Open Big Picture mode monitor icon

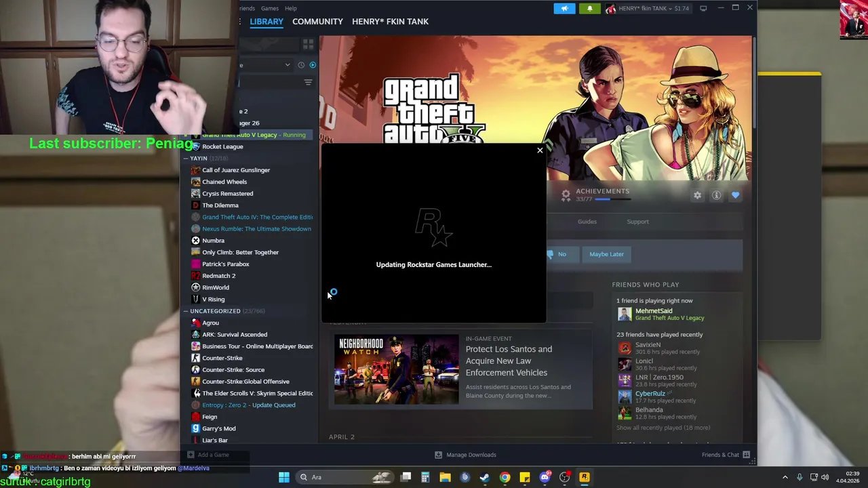[x=703, y=8]
